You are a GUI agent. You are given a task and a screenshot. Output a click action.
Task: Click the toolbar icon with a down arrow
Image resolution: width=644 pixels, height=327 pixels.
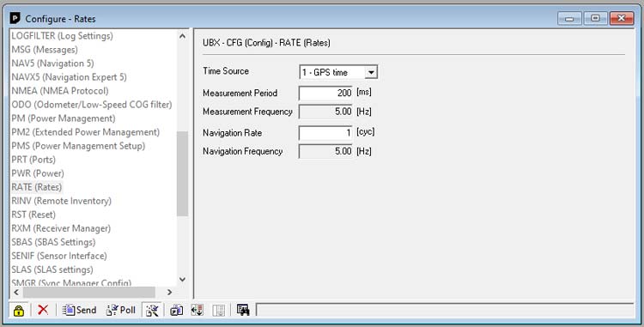point(197,310)
